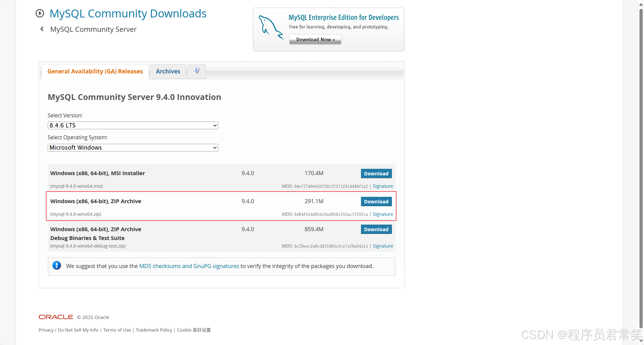Click the 859.4M file size value
The width and height of the screenshot is (644, 345).
pos(314,229)
